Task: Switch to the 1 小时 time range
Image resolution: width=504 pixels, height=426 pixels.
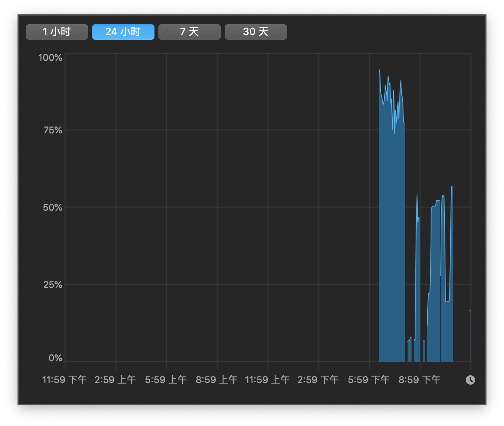Action: (57, 32)
